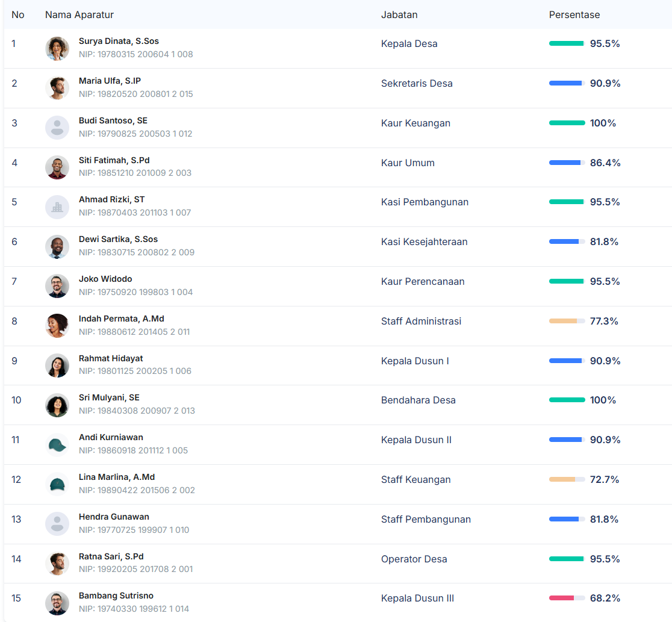
Task: Click Budi Santoso's placeholder avatar icon
Action: (x=57, y=128)
